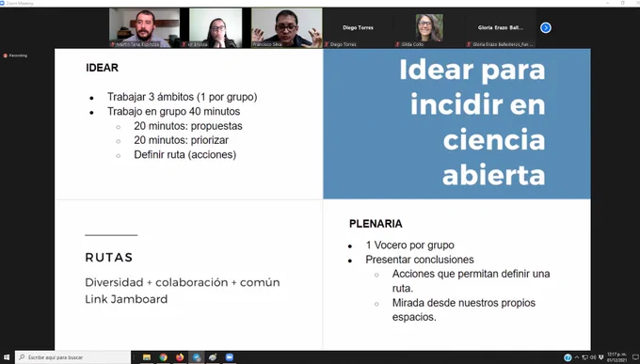Open the network icon in system tray
The image size is (640, 364).
click(x=584, y=357)
